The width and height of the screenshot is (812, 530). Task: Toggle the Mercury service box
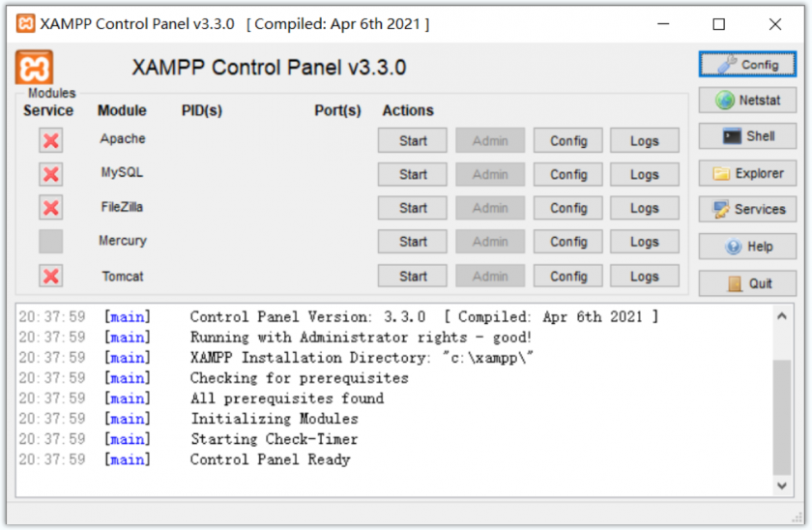(x=50, y=242)
